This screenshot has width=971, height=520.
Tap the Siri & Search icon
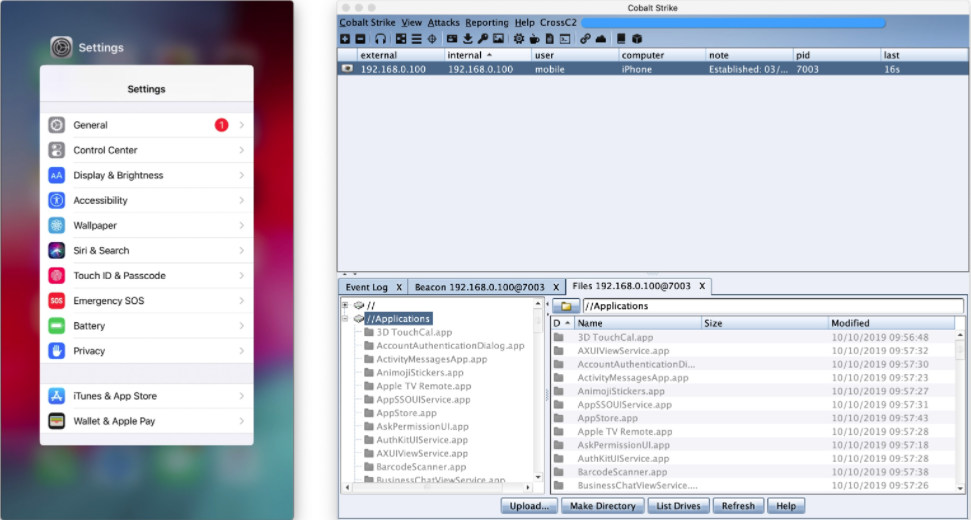[56, 250]
